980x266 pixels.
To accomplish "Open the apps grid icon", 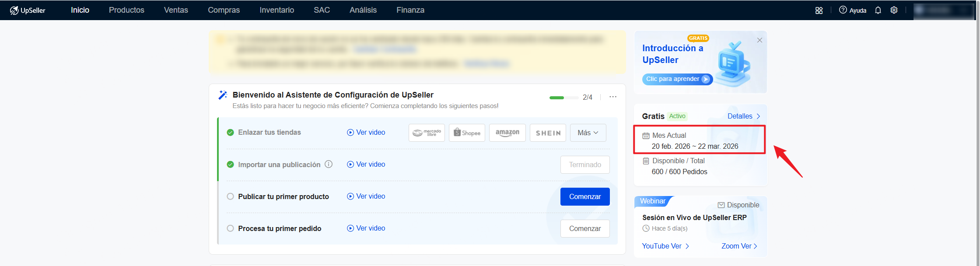I will pyautogui.click(x=819, y=10).
